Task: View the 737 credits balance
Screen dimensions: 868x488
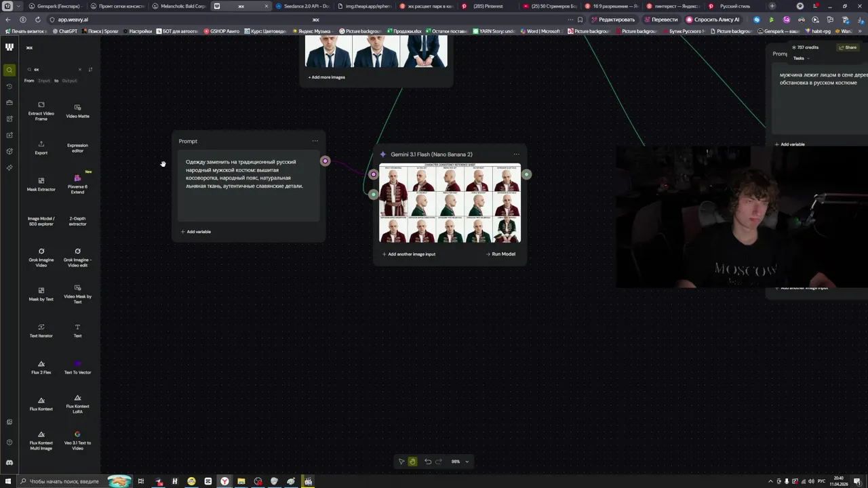Action: [805, 47]
